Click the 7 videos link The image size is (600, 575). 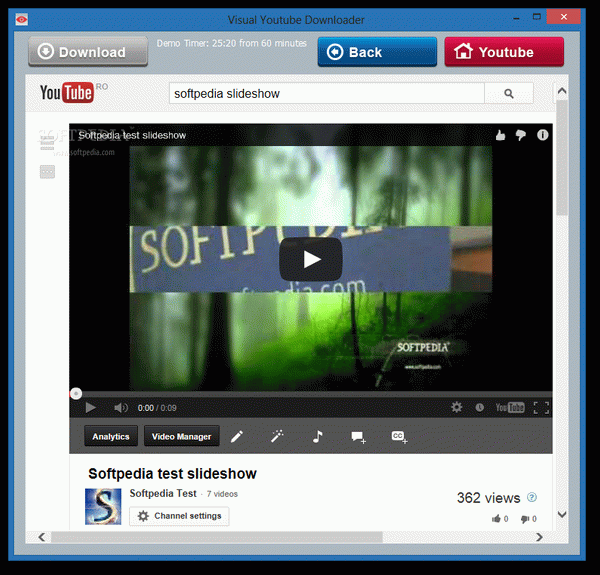pyautogui.click(x=222, y=494)
